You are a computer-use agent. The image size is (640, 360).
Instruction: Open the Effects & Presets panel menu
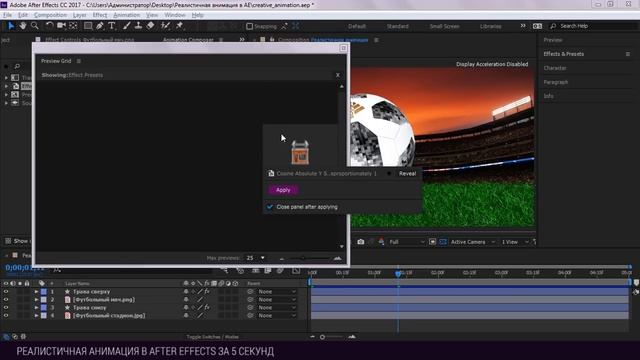(x=628, y=54)
